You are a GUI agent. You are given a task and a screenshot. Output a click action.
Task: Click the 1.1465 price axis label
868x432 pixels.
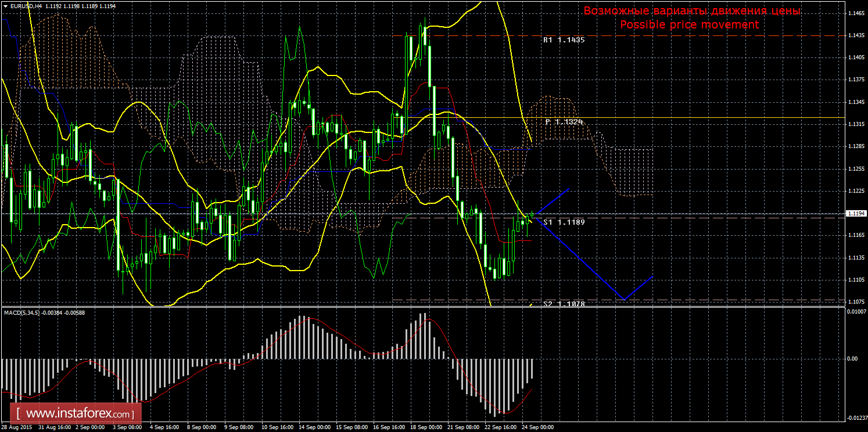coord(856,13)
